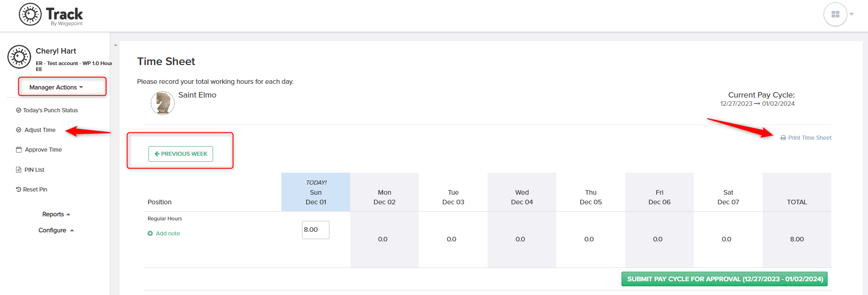This screenshot has width=868, height=295.
Task: Click the Sun Dec 01 TODAY header
Action: (x=316, y=192)
